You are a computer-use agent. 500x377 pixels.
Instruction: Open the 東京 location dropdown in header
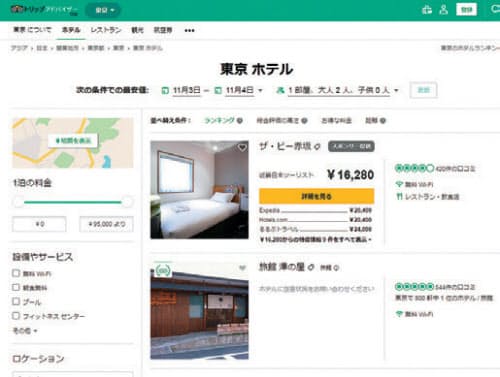104,10
